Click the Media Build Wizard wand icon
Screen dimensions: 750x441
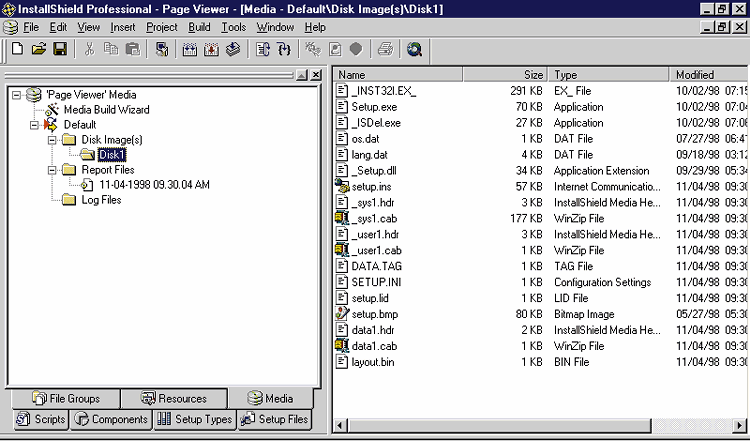pyautogui.click(x=52, y=110)
